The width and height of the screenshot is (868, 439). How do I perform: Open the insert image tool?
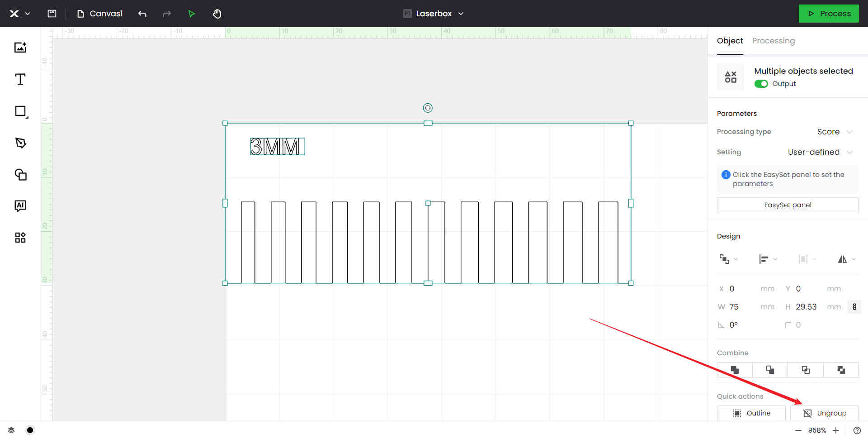tap(20, 47)
